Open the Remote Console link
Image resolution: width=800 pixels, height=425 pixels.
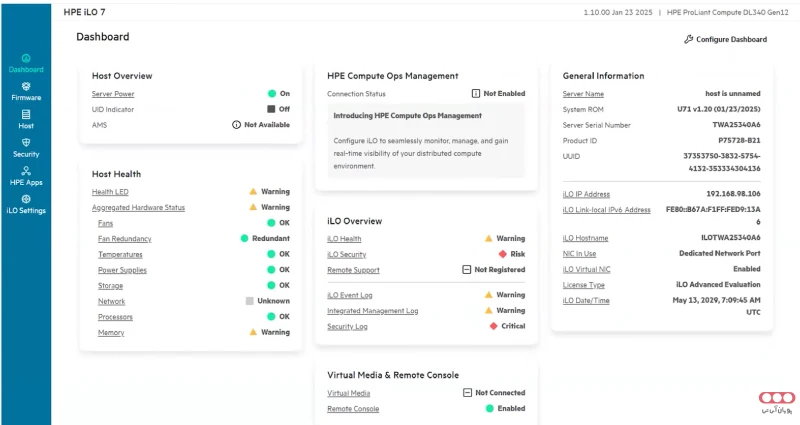coord(353,409)
